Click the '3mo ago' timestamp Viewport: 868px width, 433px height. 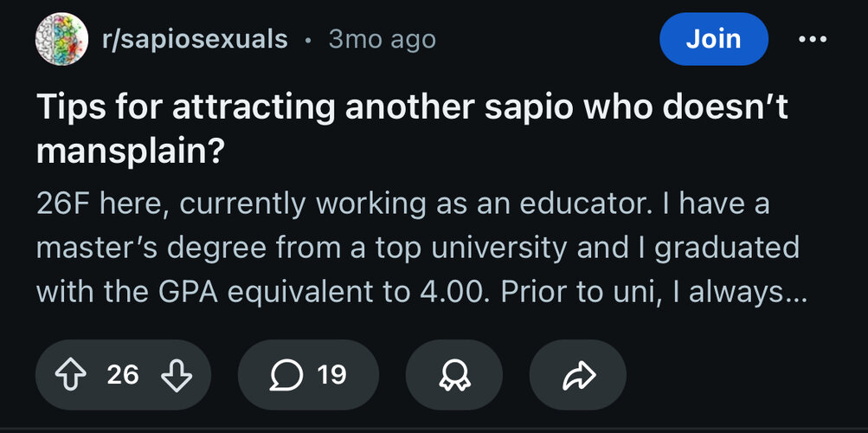(x=382, y=40)
